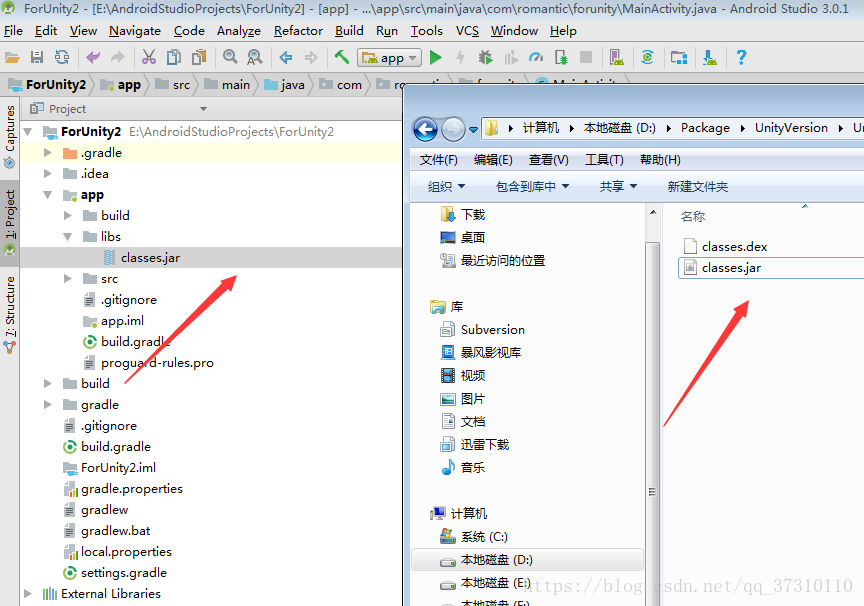The width and height of the screenshot is (864, 606).
Task: Open the 7: Structure tool window tab
Action: click(10, 313)
